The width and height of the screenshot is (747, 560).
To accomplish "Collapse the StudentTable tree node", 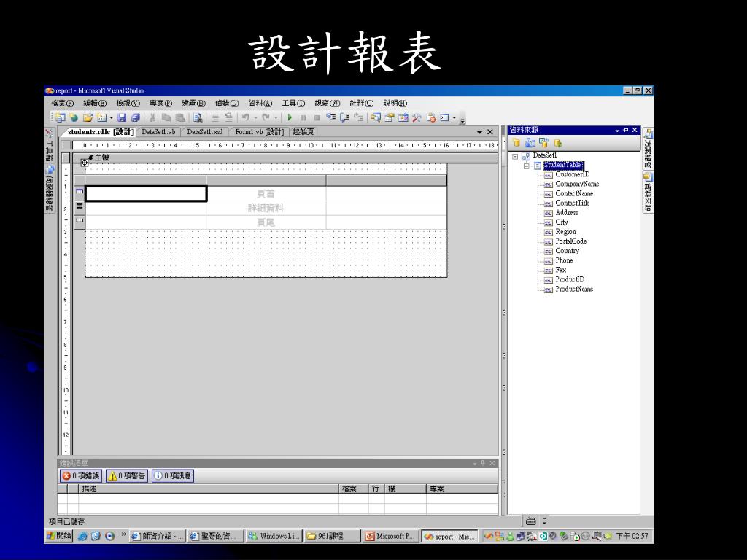I will (527, 166).
